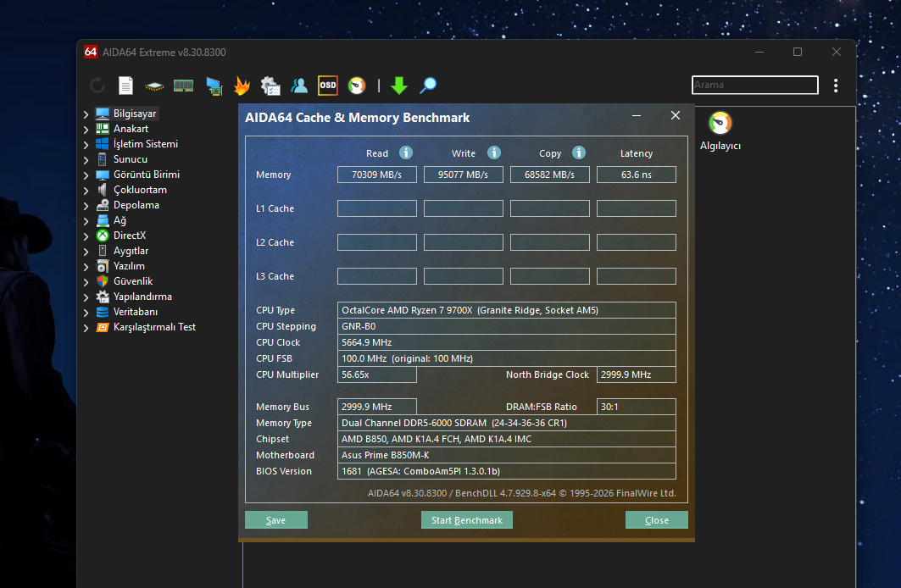Click the İşletim Sistemi Windows icon
The width and height of the screenshot is (901, 588).
tap(103, 143)
